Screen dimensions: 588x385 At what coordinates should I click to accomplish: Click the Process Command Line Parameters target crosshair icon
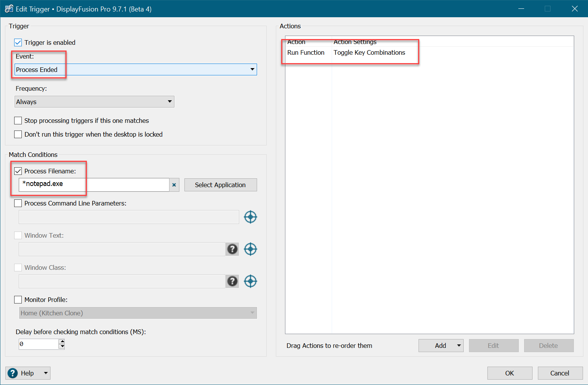[x=250, y=217]
